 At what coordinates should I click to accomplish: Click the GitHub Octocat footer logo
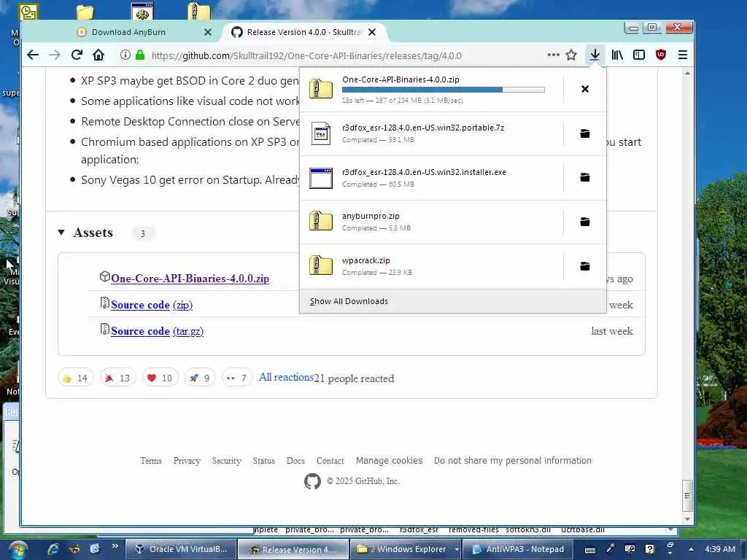coord(312,481)
